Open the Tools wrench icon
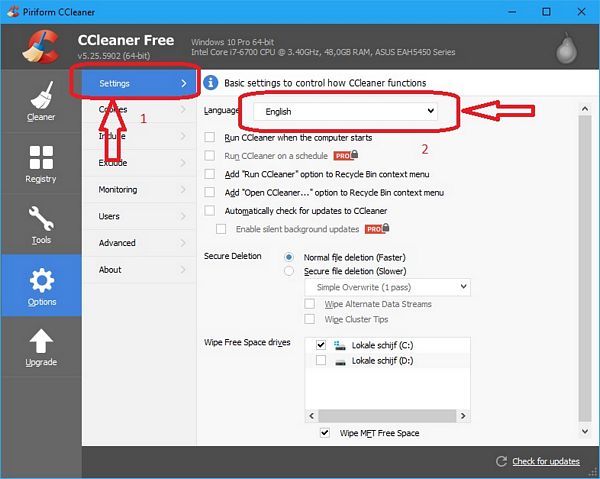Image resolution: width=600 pixels, height=479 pixels. 41,218
